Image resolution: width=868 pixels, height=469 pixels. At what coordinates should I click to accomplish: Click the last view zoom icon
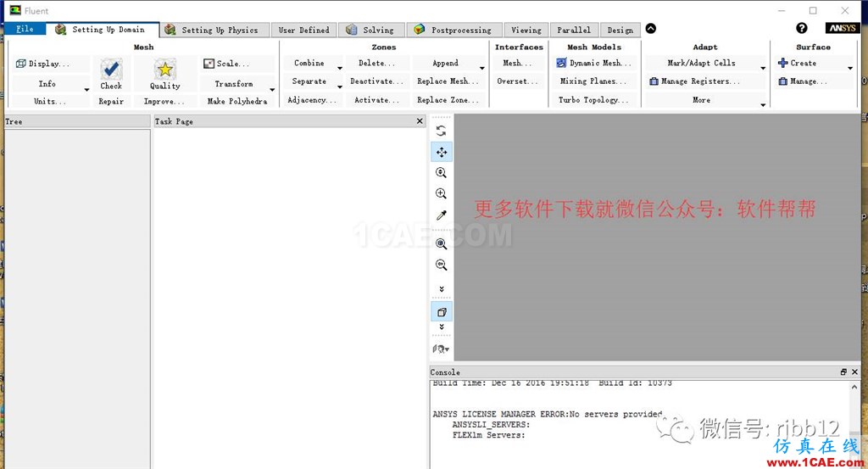[441, 265]
